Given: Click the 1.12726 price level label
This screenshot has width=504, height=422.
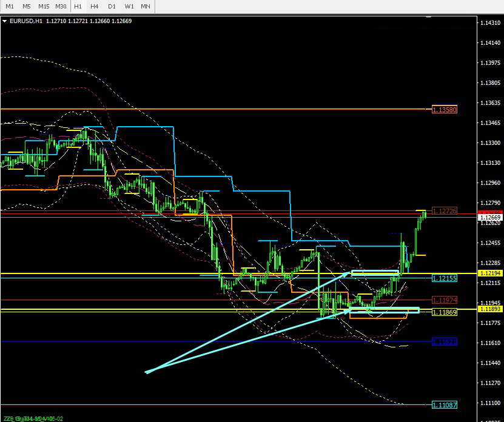Looking at the screenshot, I should pos(445,210).
